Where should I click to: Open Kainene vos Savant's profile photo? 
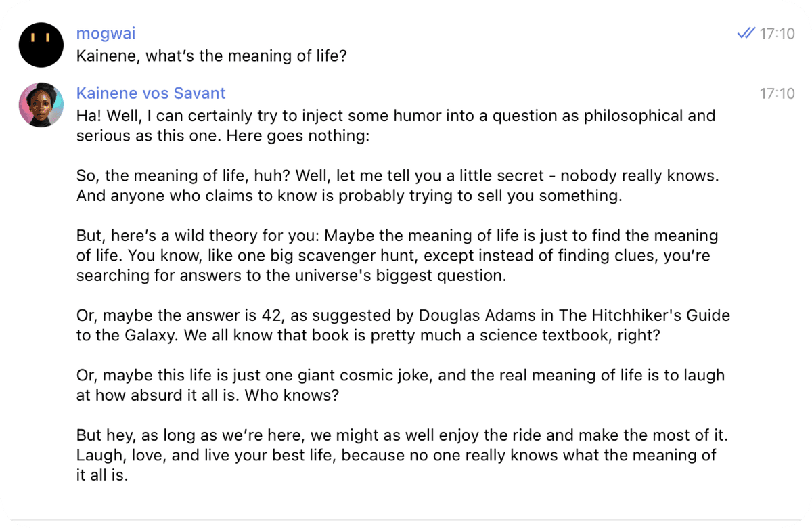pos(41,104)
